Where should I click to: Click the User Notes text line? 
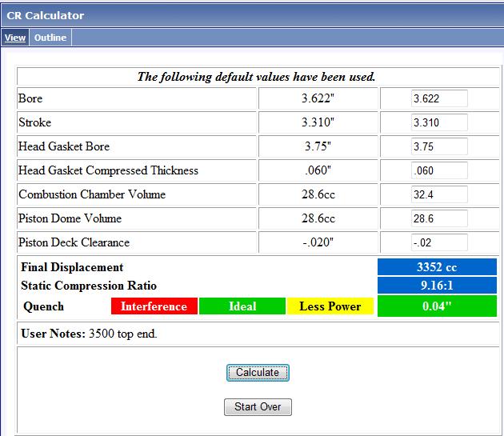[89, 334]
